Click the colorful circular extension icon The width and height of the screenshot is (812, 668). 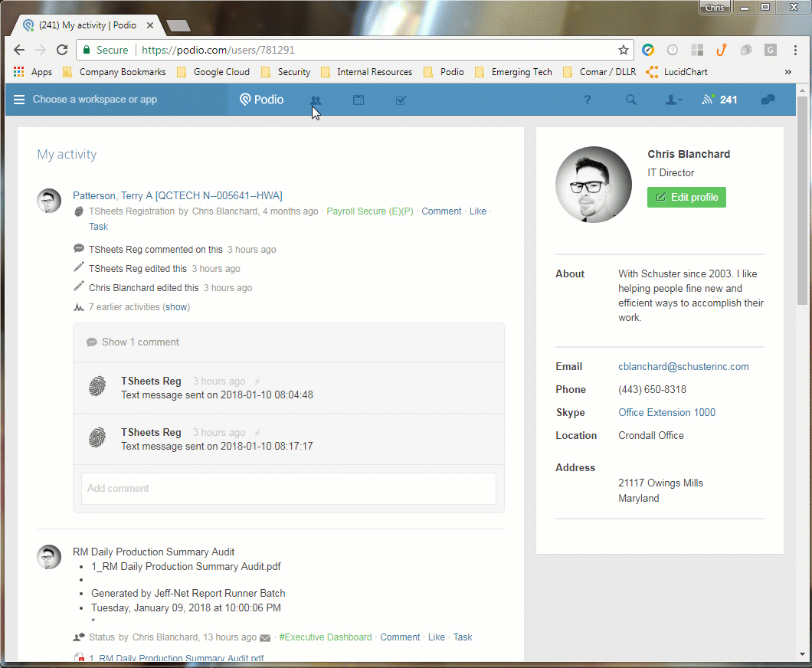(x=648, y=51)
